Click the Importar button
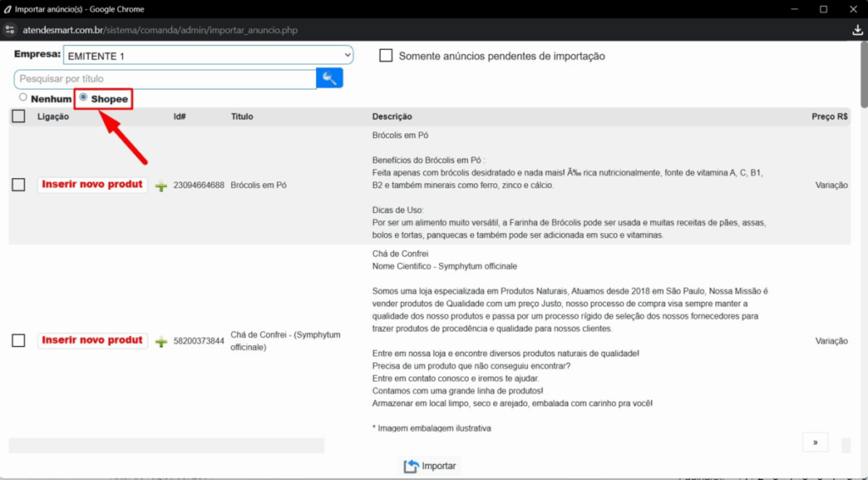This screenshot has height=480, width=868. click(430, 466)
